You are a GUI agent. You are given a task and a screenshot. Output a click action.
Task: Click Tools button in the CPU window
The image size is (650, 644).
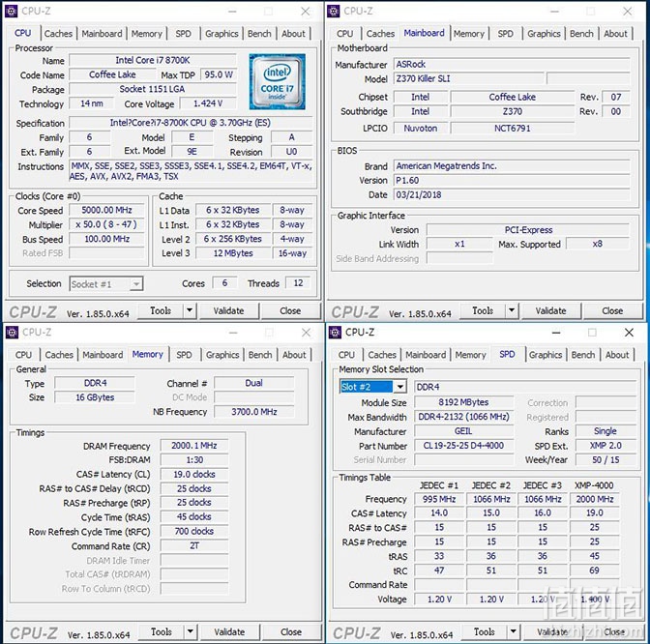[x=161, y=310]
